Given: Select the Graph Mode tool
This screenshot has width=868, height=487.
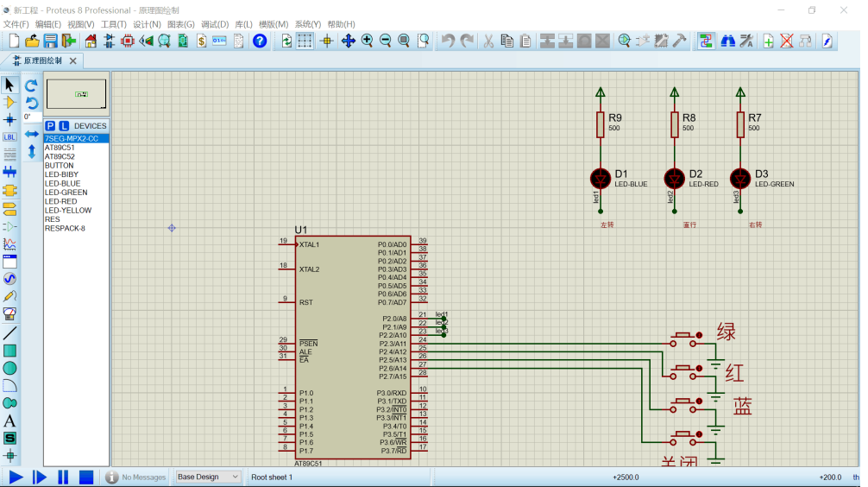Looking at the screenshot, I should pyautogui.click(x=9, y=244).
